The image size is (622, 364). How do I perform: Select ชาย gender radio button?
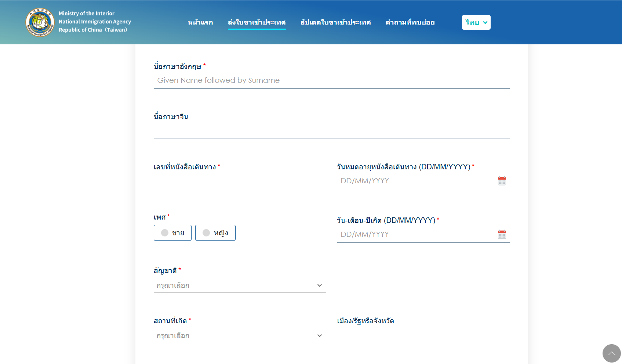(165, 233)
